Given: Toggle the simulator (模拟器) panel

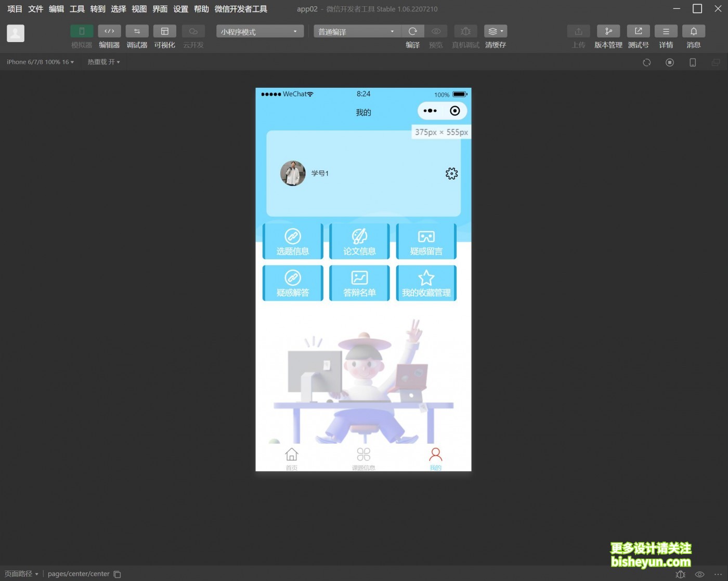Looking at the screenshot, I should coord(82,32).
